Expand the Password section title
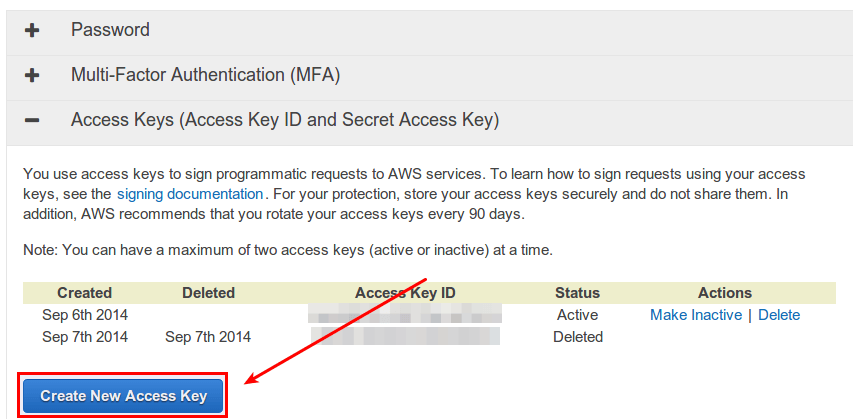Image resolution: width=853 pixels, height=419 pixels. [x=110, y=30]
